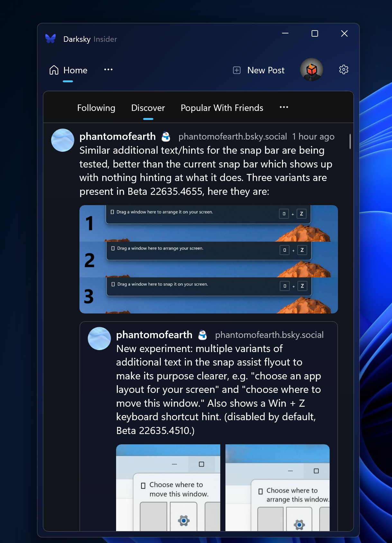Maximize the Darksky window
Image resolution: width=392 pixels, height=543 pixels.
click(315, 33)
